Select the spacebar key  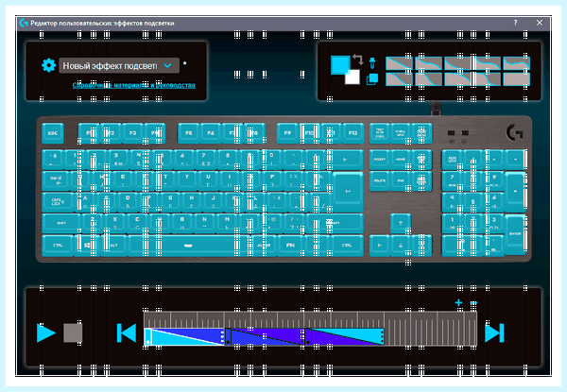188,246
